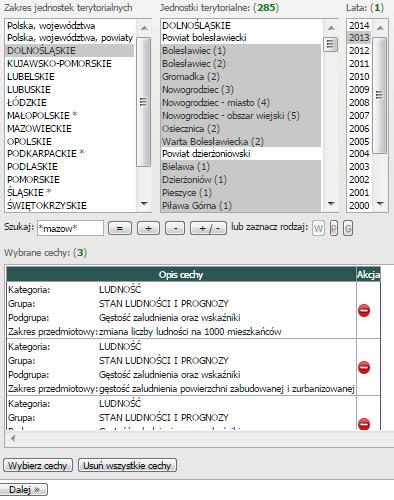
Task: Select 'ŚLĄSKIE *' in the range list
Action: 70,193
